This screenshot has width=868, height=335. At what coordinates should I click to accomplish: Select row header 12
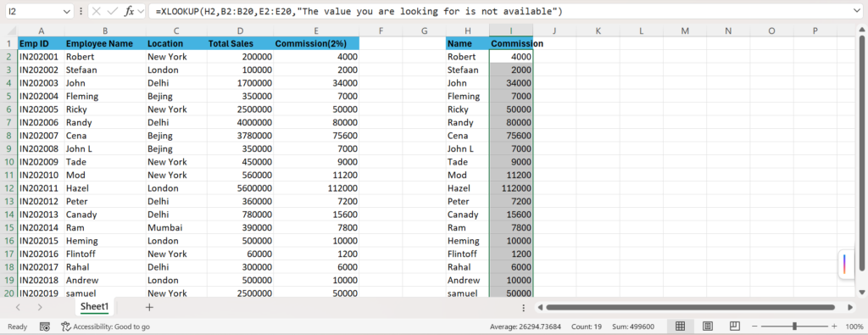pyautogui.click(x=8, y=188)
